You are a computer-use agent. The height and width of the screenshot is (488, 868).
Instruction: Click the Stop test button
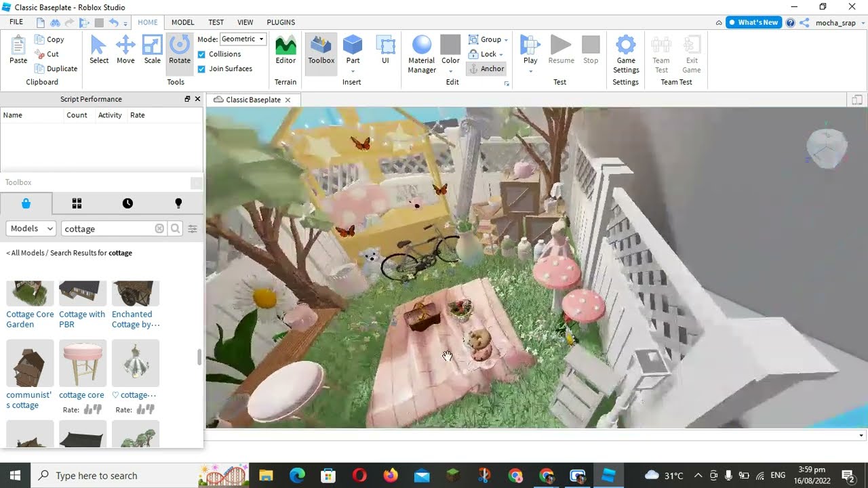tap(591, 49)
